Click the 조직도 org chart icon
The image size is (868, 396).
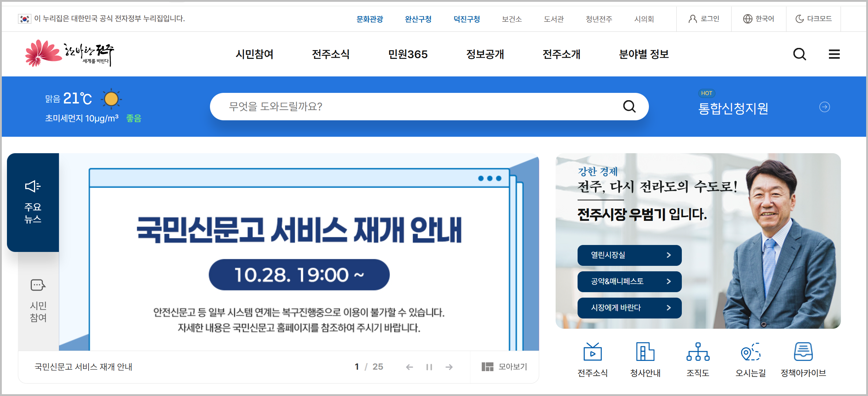pos(698,352)
